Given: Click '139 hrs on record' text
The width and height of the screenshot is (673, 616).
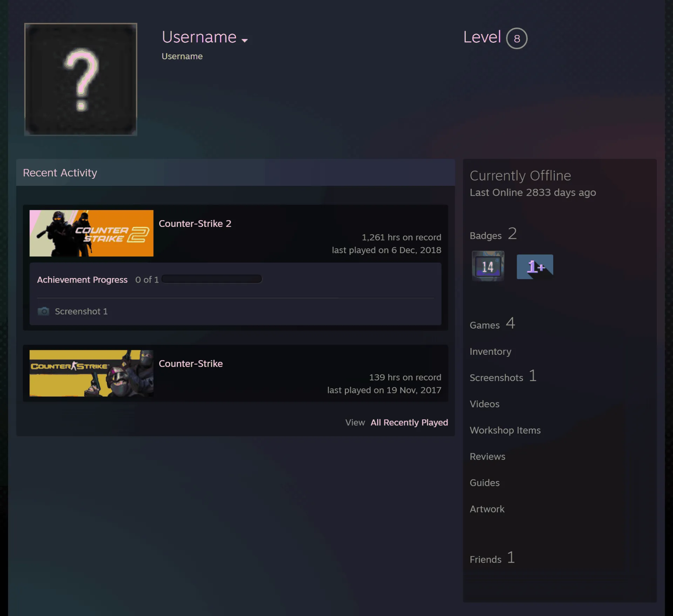Looking at the screenshot, I should [x=405, y=377].
